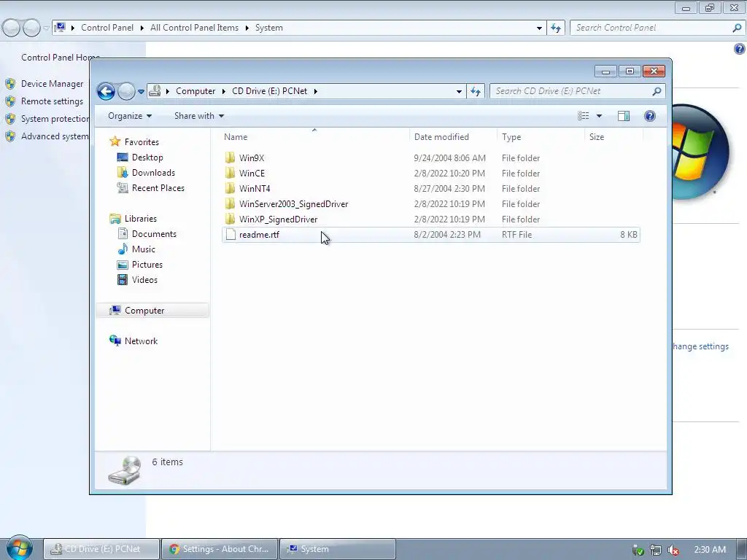Switch to System taskbar button
This screenshot has width=747, height=560.
(x=337, y=549)
